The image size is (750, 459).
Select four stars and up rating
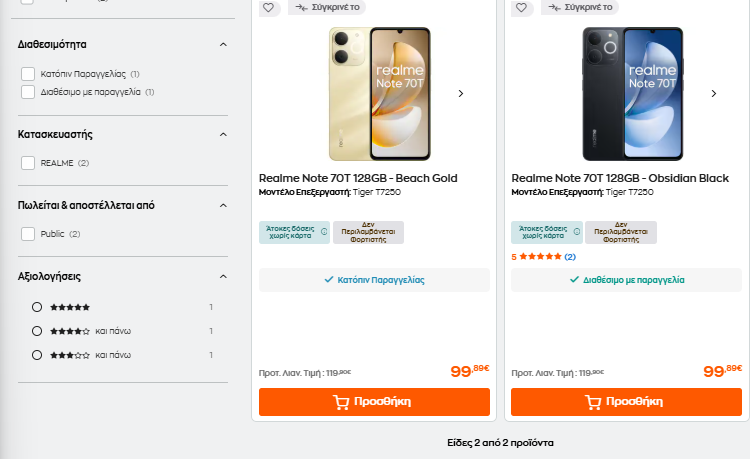[37, 331]
